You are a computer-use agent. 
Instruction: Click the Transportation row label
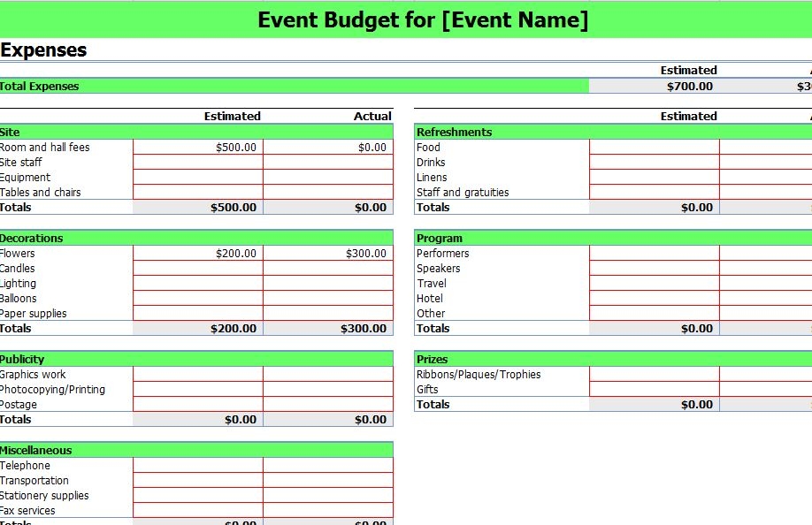(34, 481)
